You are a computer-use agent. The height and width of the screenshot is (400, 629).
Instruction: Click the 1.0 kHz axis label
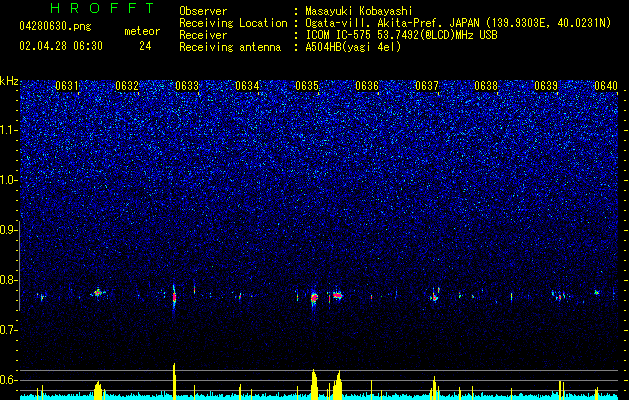9,180
